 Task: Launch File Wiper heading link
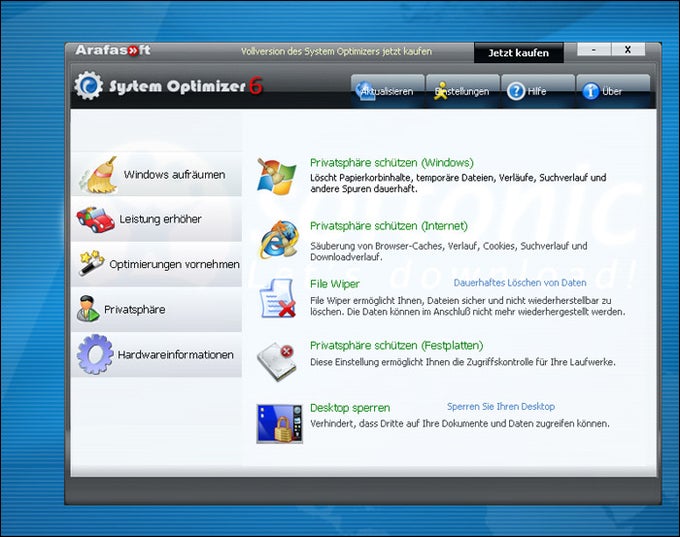[x=334, y=284]
